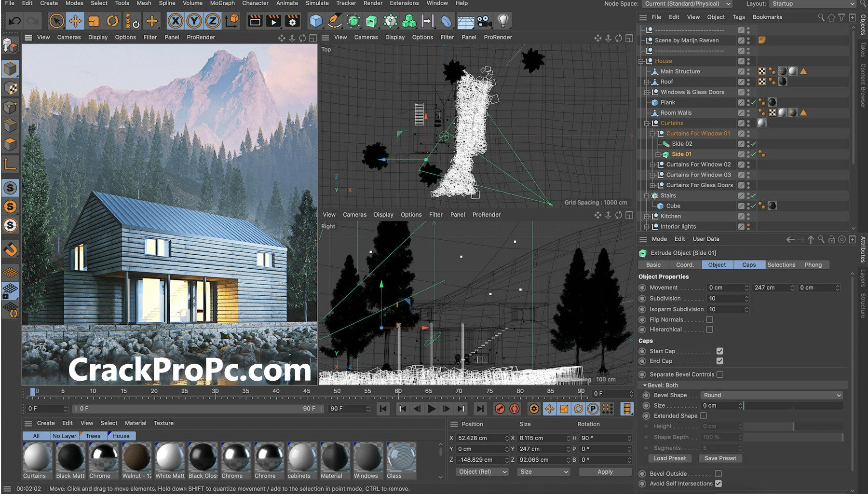
Task: Click the Play button in the timeline
Action: pyautogui.click(x=431, y=409)
